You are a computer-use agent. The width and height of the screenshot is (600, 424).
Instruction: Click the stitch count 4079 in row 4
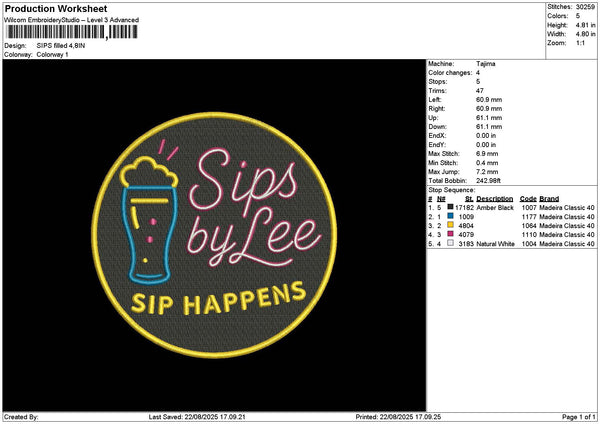(x=466, y=235)
